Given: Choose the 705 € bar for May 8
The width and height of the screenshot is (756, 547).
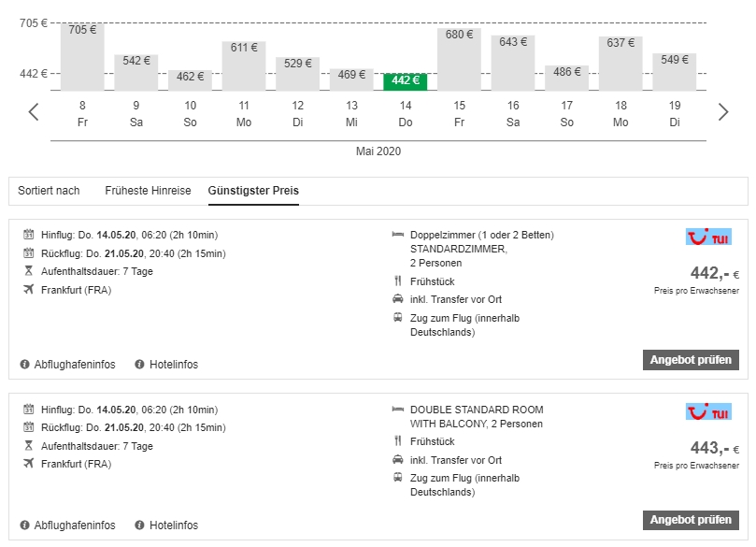Looking at the screenshot, I should point(82,57).
